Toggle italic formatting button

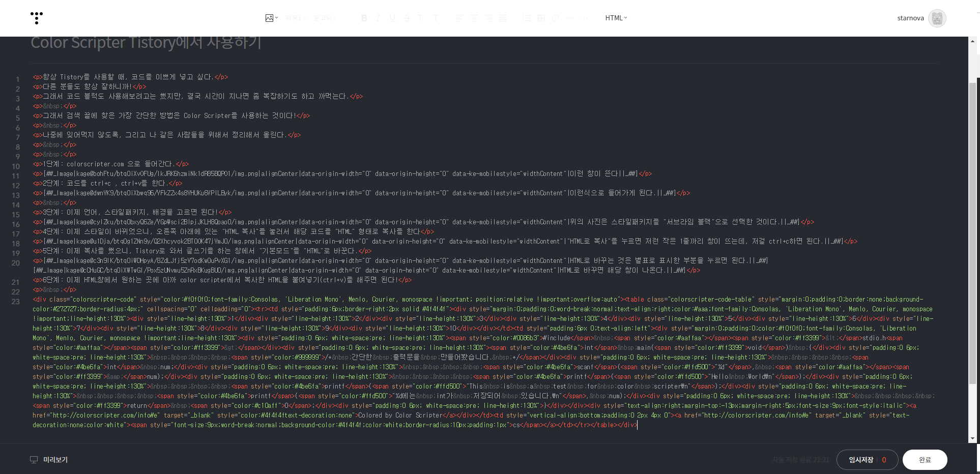378,18
